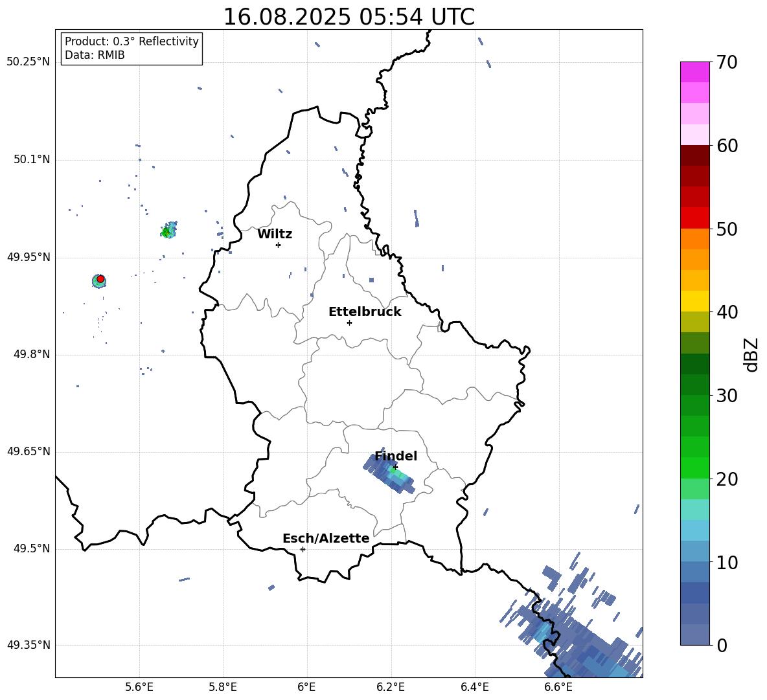
Task: Click the 10 colorbar tick label
Action: click(x=727, y=562)
